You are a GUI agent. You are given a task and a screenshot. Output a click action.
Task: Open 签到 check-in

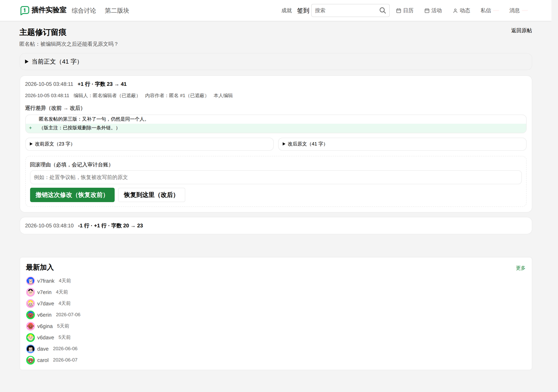[303, 10]
